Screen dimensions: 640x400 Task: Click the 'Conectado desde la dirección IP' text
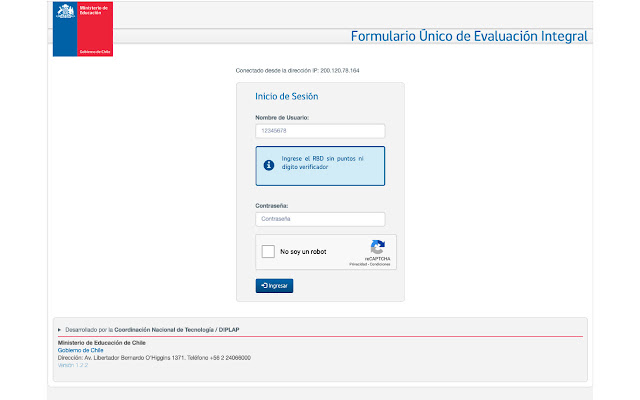tap(298, 71)
